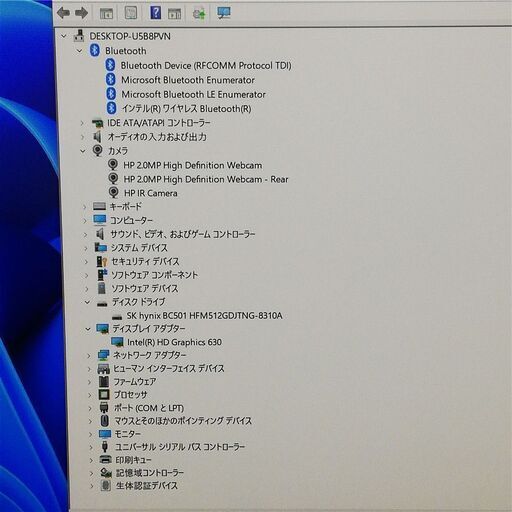The height and width of the screenshot is (512, 512).
Task: Select HP IR Camera device
Action: pos(150,193)
